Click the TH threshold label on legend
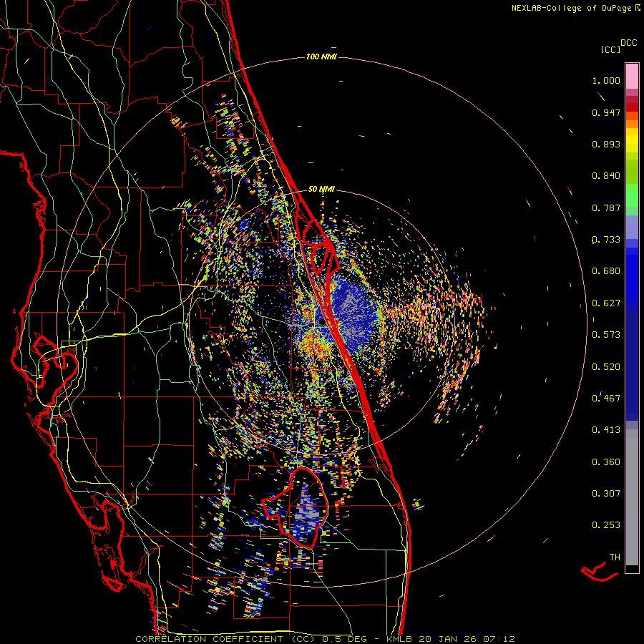Image resolution: width=644 pixels, height=644 pixels. [x=615, y=557]
